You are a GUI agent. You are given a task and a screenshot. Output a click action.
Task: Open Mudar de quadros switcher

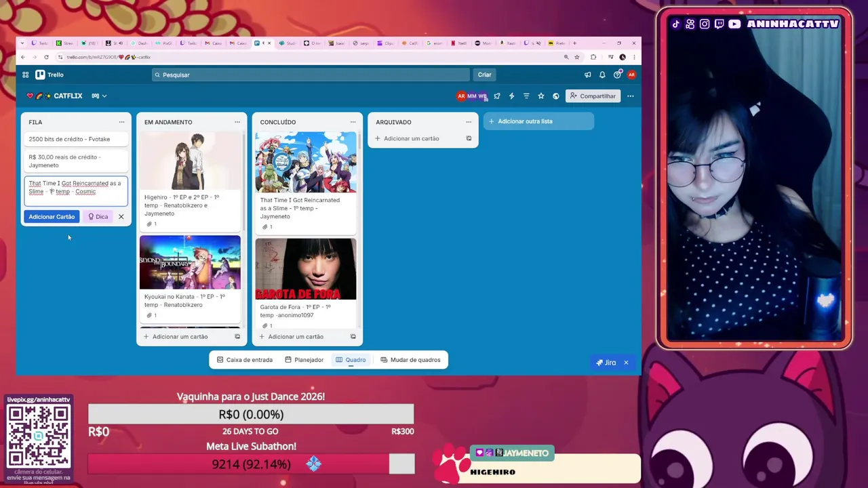click(411, 360)
